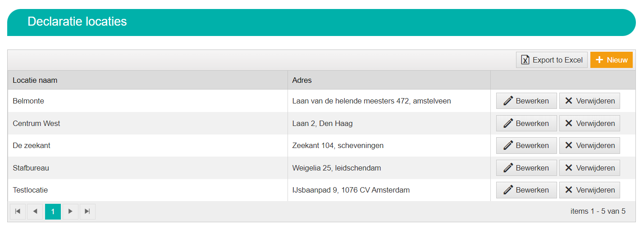Edit the De zeekant location

[526, 145]
